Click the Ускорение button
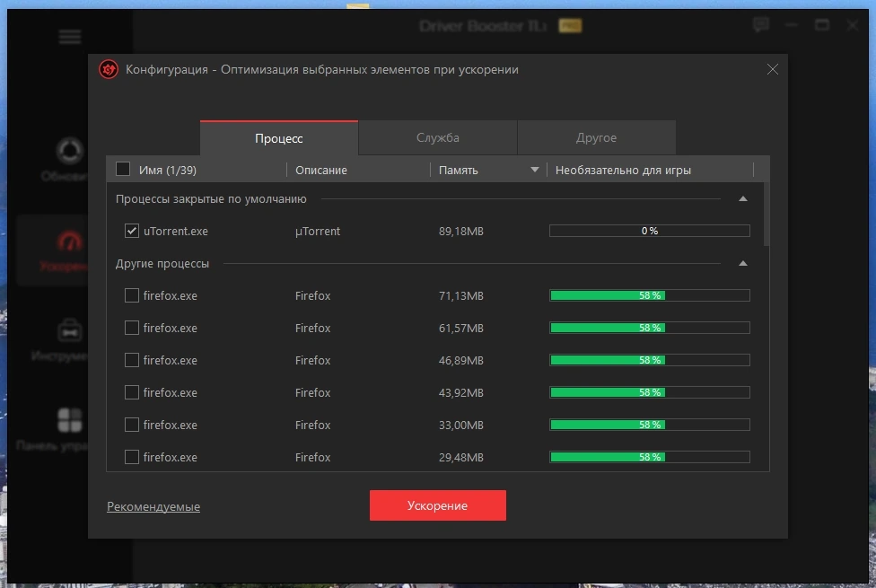876x588 pixels. [x=437, y=505]
